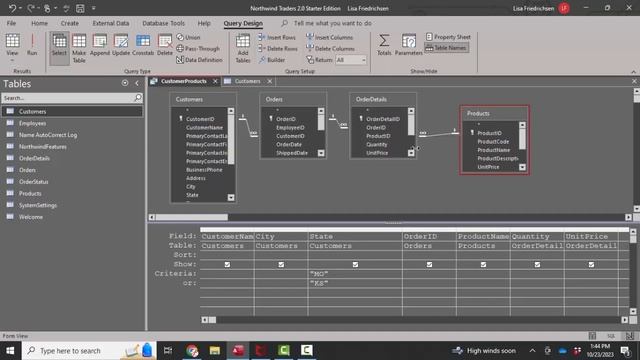Click the Add Tables button
Image resolution: width=640 pixels, height=360 pixels.
(243, 48)
